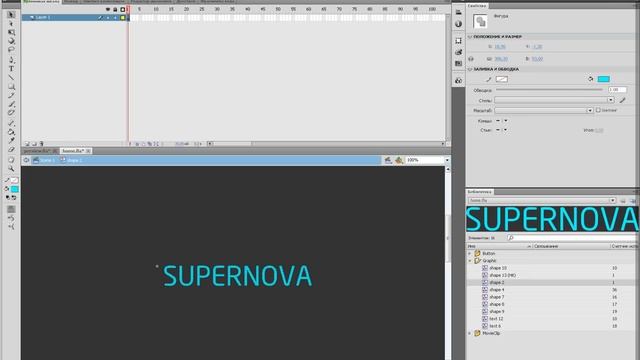
Task: Switch to the Library panel tab
Action: [x=480, y=191]
